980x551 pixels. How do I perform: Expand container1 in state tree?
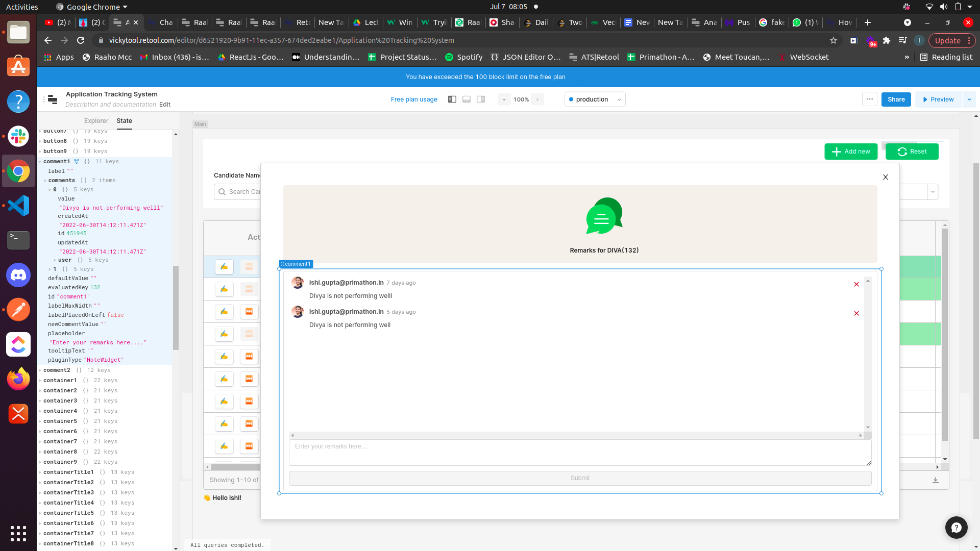[40, 381]
